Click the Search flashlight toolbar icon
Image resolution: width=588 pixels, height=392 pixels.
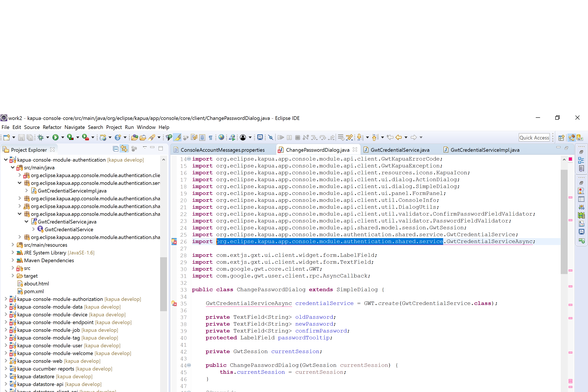[x=152, y=137]
